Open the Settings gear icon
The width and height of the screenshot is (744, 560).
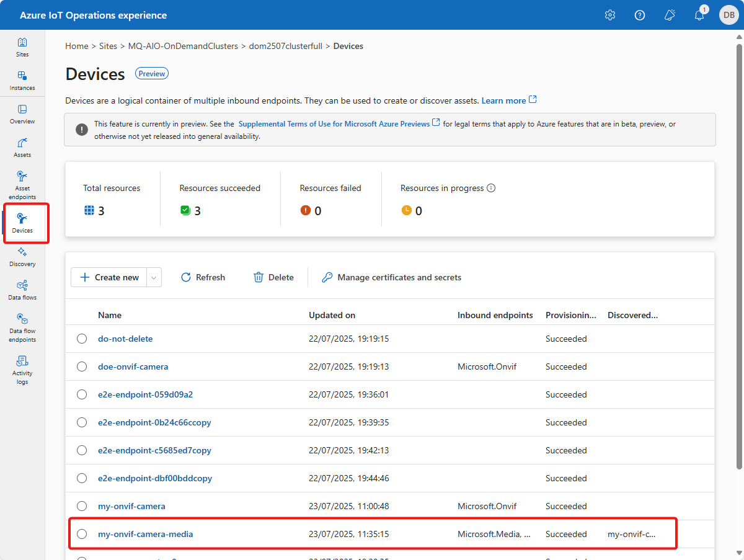click(x=610, y=15)
